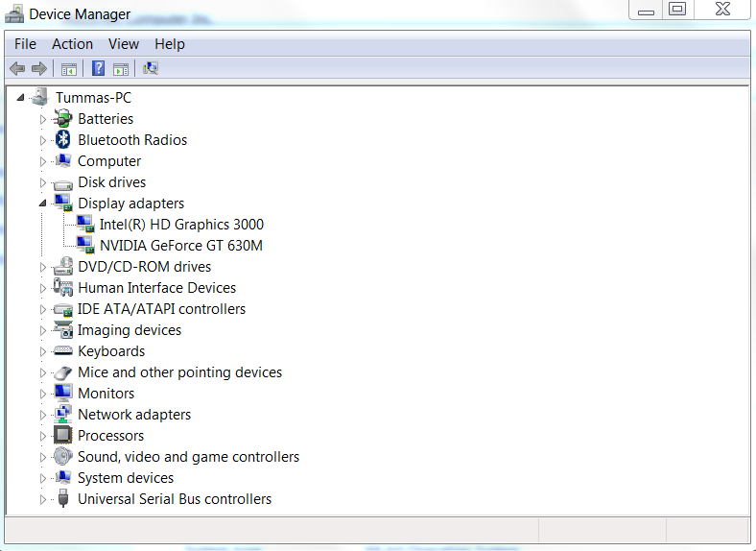Viewport: 756px width, 551px height.
Task: Open the View menu
Action: (x=124, y=44)
